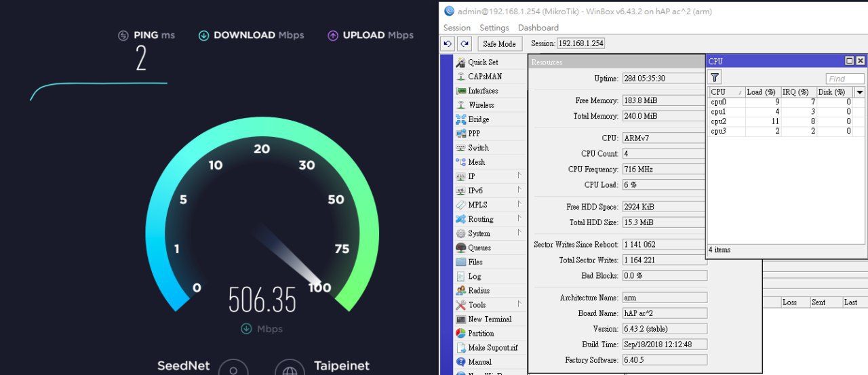Open the CAPsMAN menu entry
868x375 pixels.
484,77
